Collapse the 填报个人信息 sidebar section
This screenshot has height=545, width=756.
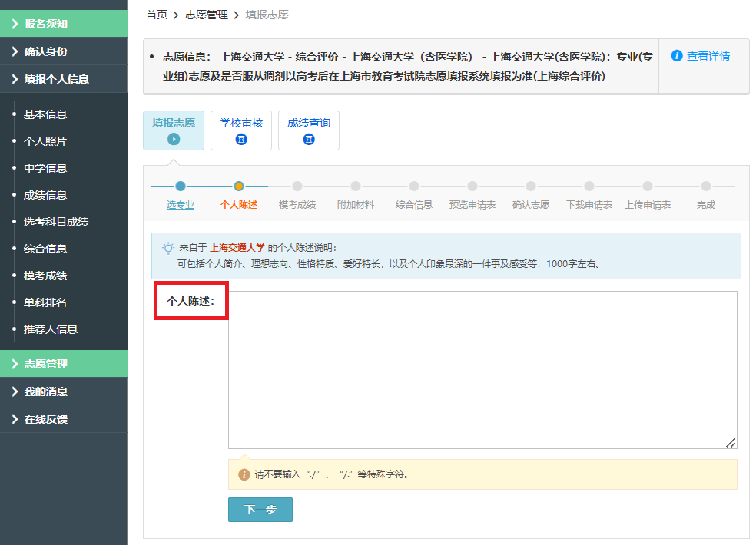tap(64, 79)
